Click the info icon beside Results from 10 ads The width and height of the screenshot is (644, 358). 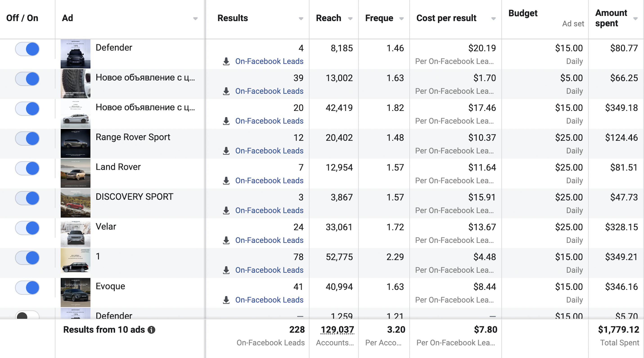coord(151,330)
